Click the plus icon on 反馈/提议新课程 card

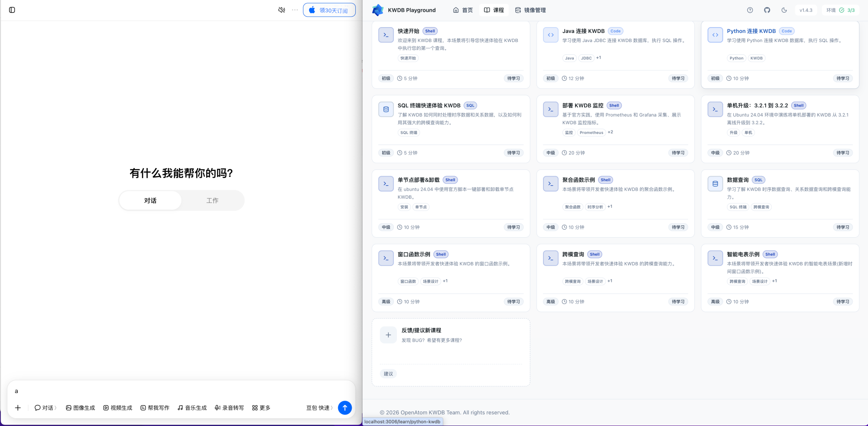pos(388,335)
